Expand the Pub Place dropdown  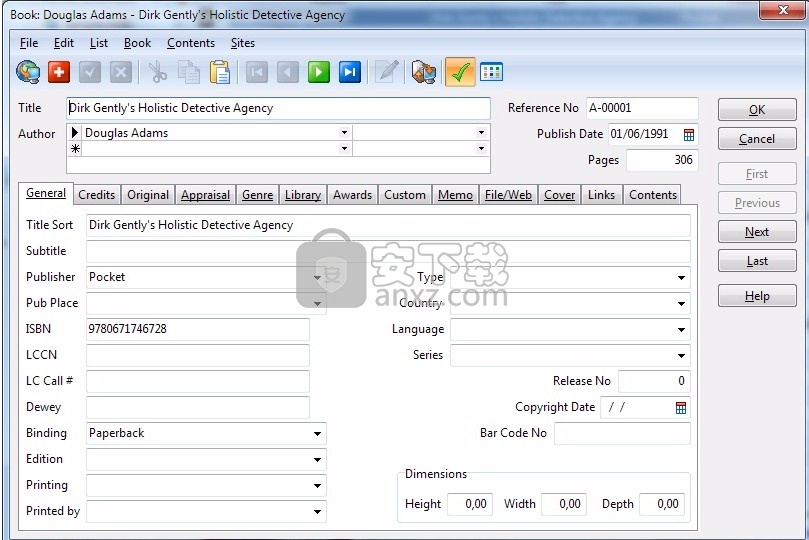coord(318,303)
